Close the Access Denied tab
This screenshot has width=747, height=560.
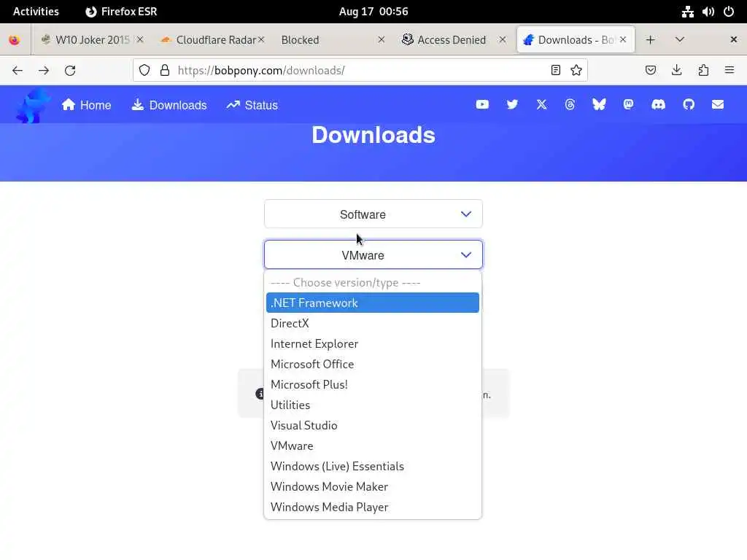coord(502,39)
